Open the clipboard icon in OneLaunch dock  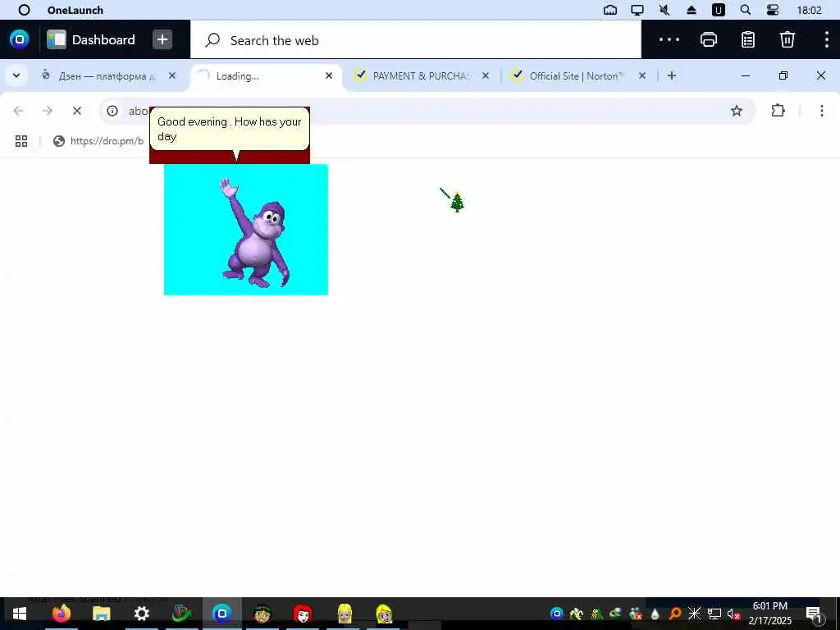tap(748, 39)
